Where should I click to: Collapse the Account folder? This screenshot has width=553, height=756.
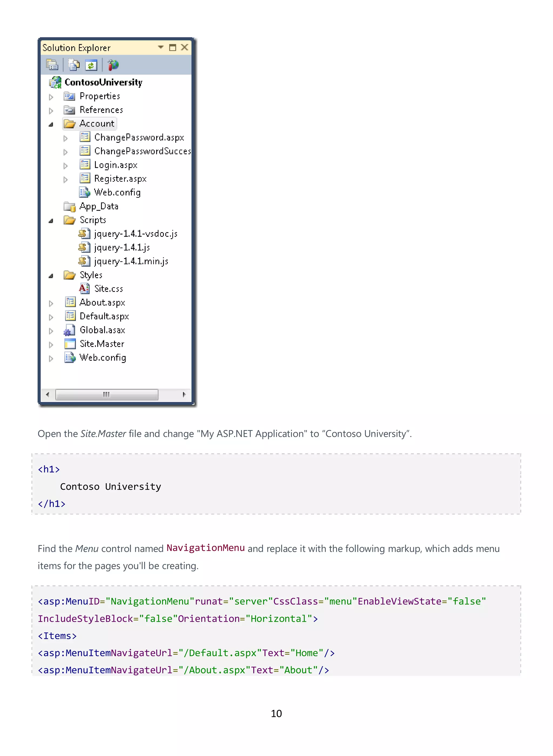click(x=51, y=124)
